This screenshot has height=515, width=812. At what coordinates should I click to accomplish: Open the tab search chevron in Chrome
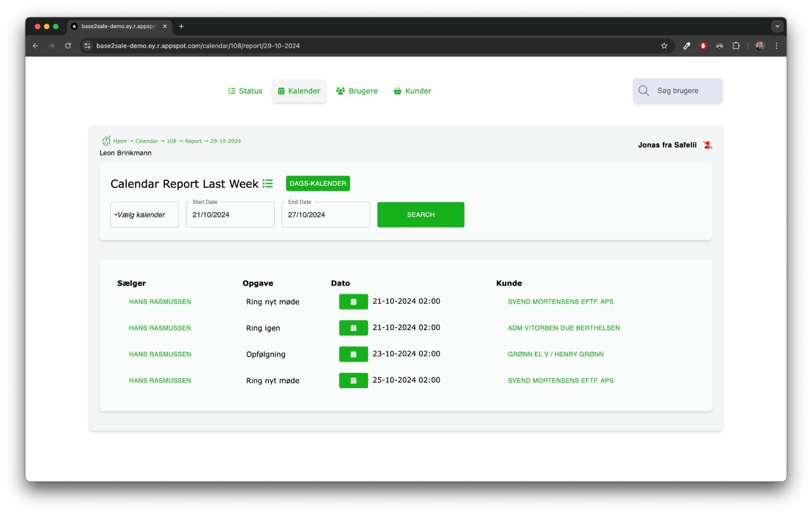777,27
